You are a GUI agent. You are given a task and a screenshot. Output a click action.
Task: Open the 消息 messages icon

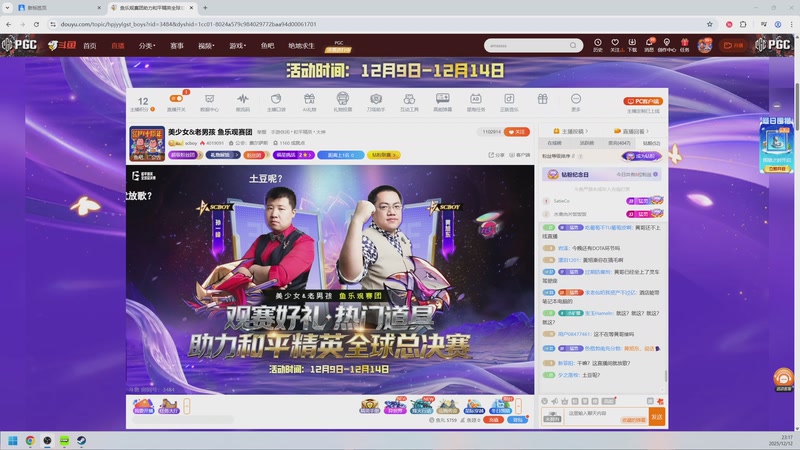click(649, 45)
